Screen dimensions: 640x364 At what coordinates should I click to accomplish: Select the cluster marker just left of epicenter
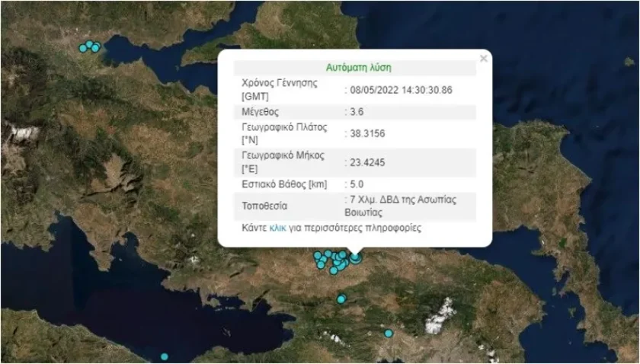(x=343, y=255)
